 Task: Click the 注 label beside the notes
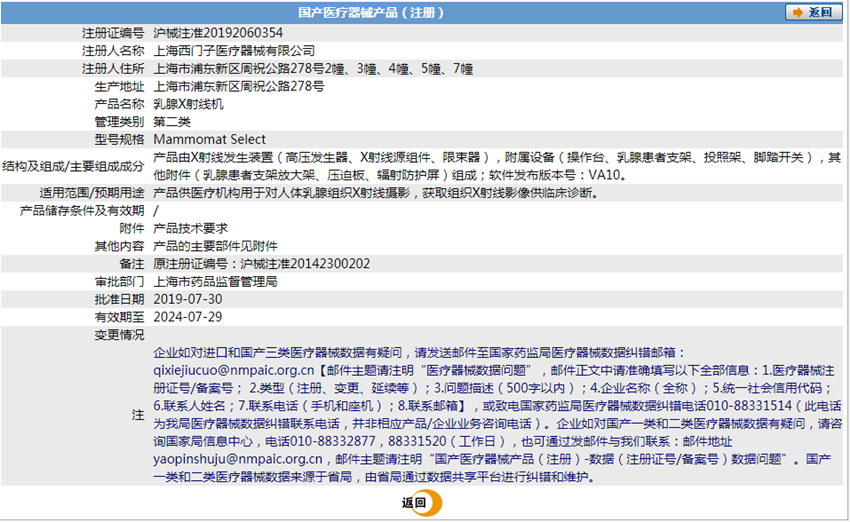tap(138, 415)
